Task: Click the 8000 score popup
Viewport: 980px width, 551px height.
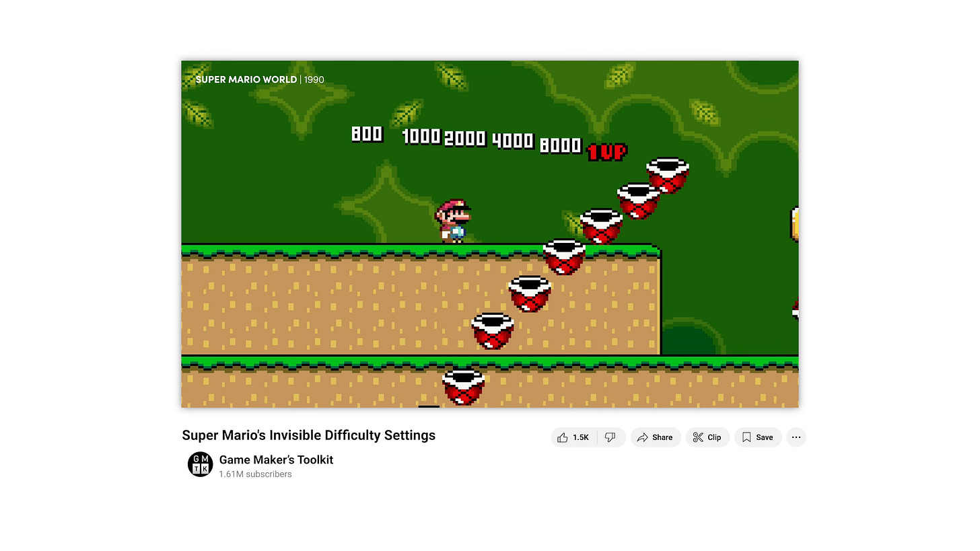Action: point(561,145)
